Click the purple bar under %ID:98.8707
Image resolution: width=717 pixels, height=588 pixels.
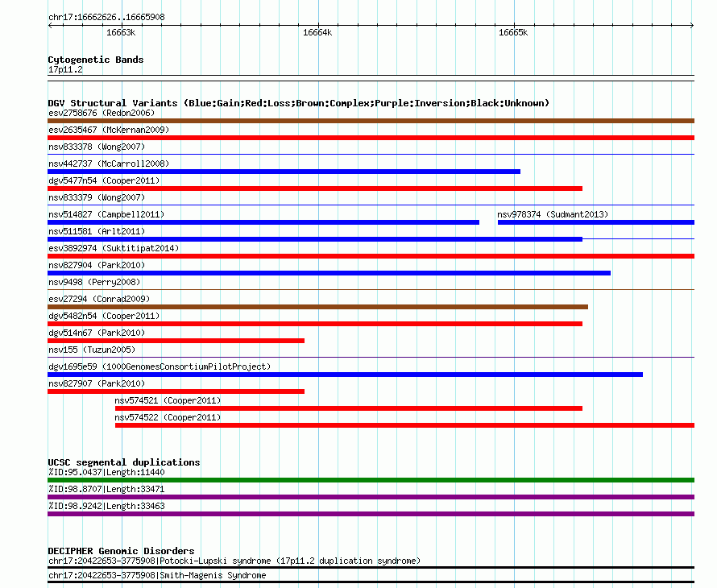[x=371, y=497]
